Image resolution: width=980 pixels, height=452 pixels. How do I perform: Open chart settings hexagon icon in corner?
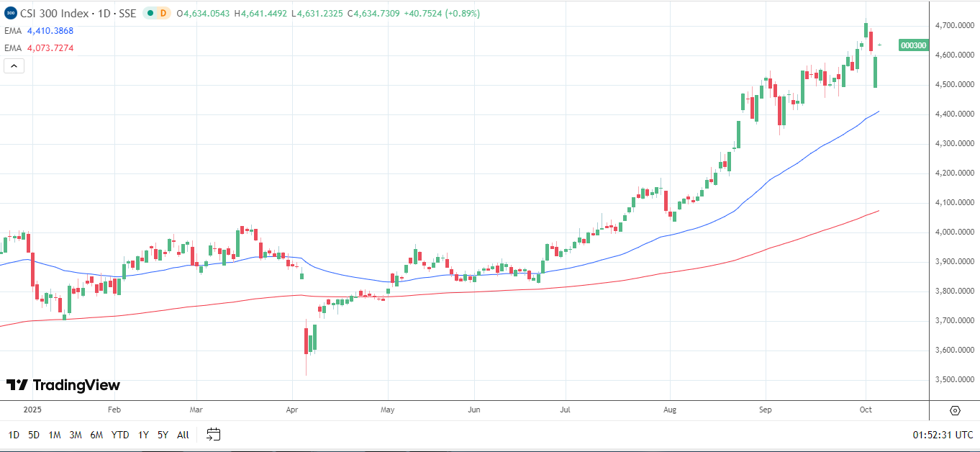tap(955, 410)
